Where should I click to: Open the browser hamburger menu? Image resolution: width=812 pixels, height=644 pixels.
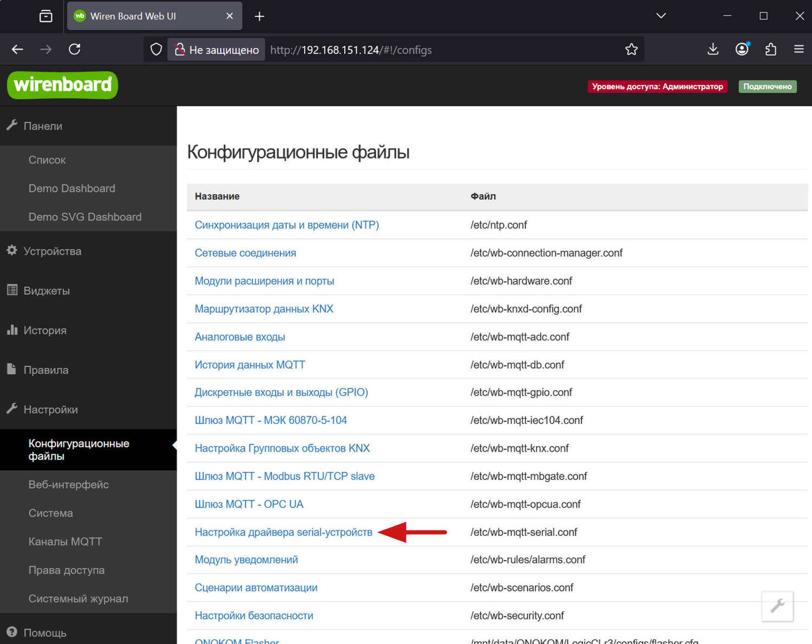point(798,49)
